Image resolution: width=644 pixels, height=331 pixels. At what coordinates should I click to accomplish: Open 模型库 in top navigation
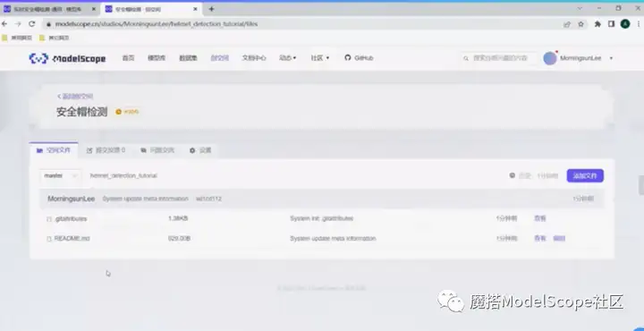click(x=157, y=58)
